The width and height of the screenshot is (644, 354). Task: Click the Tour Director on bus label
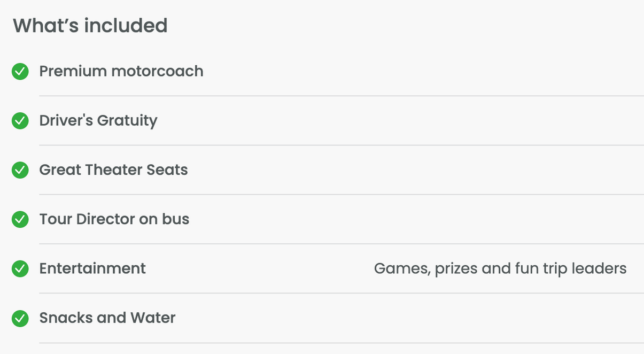[114, 219]
